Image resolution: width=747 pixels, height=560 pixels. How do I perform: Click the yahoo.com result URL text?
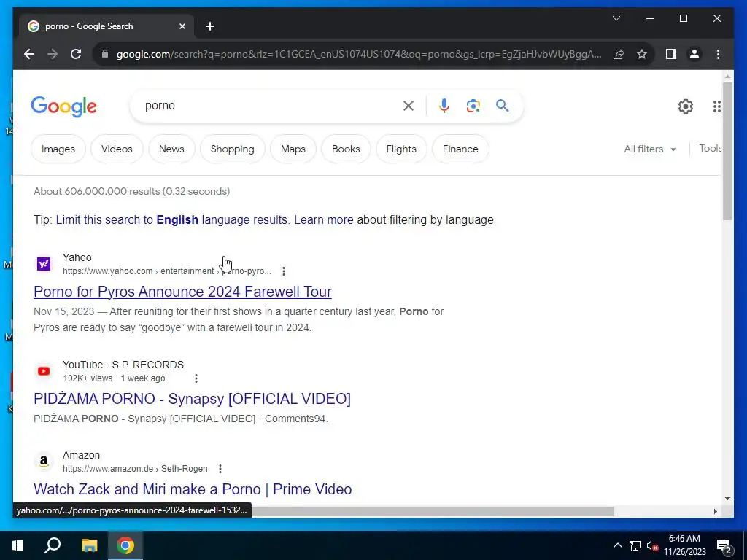click(167, 271)
